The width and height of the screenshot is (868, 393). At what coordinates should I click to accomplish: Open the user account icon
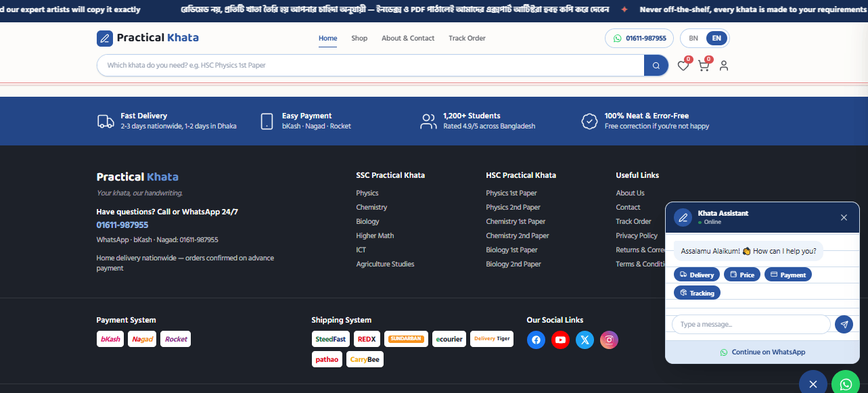click(724, 66)
